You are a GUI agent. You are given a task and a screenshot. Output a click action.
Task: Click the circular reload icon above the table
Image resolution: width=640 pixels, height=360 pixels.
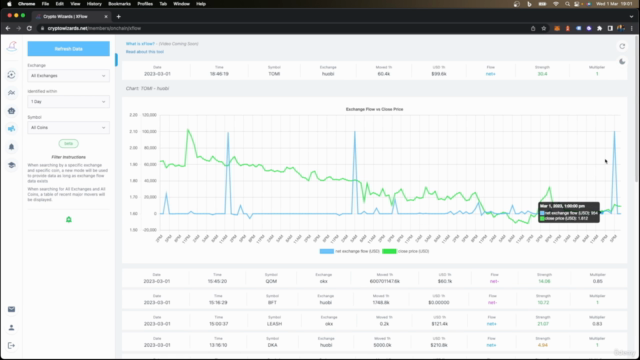tap(622, 46)
